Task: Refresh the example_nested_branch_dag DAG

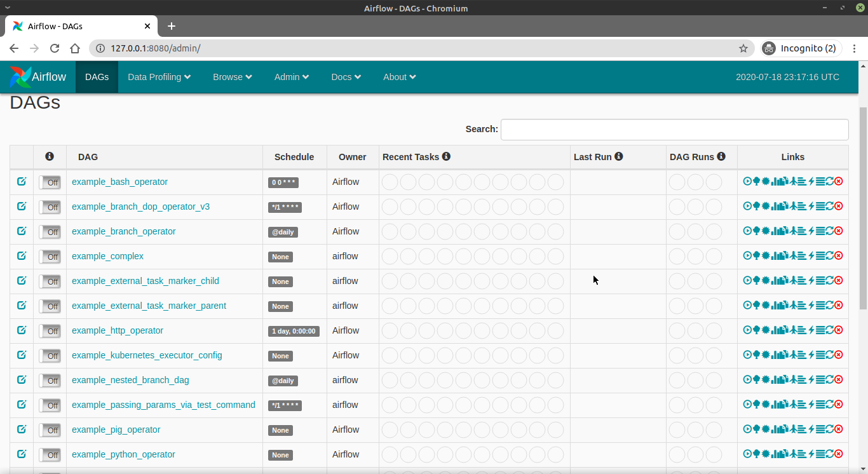Action: [x=830, y=379]
